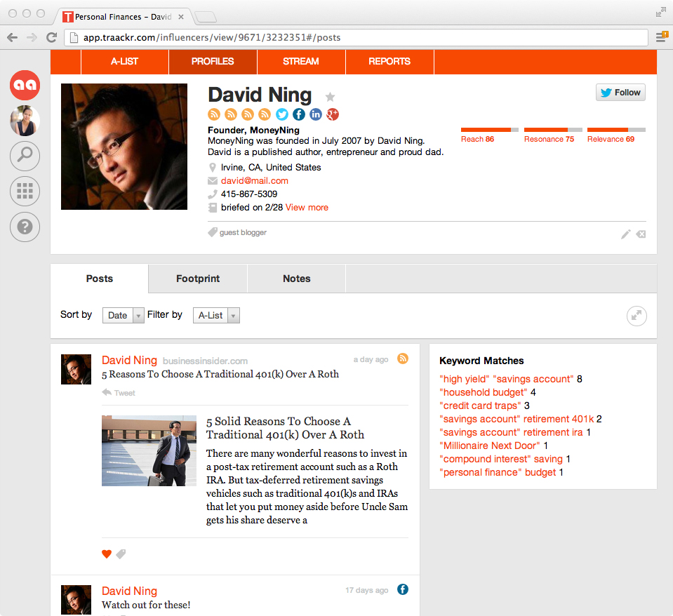This screenshot has width=673, height=616.
Task: Open the '5 Solid Reasons' article headline
Action: pos(285,428)
